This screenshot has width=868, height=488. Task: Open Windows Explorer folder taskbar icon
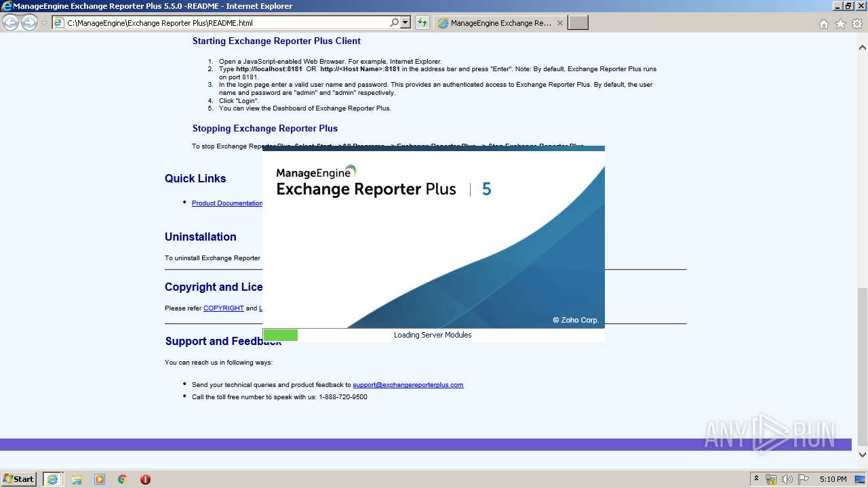click(77, 479)
